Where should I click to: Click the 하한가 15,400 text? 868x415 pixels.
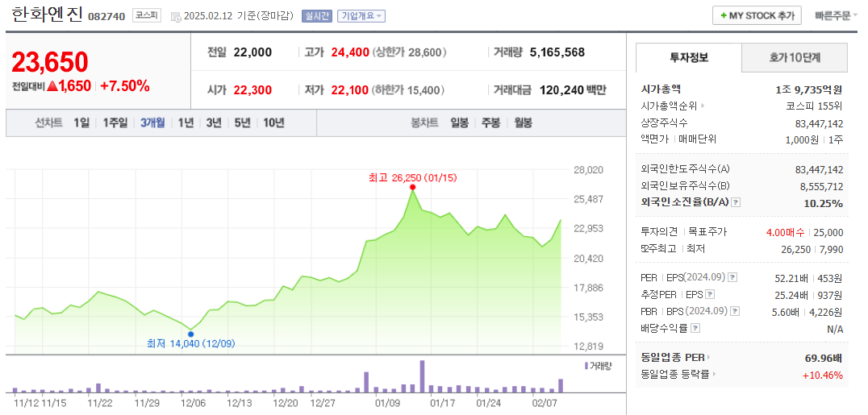pyautogui.click(x=409, y=89)
